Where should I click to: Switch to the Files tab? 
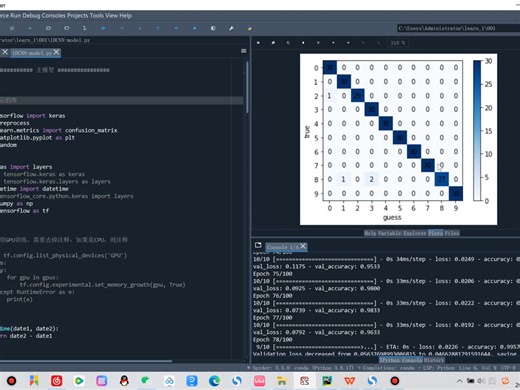[452, 233]
